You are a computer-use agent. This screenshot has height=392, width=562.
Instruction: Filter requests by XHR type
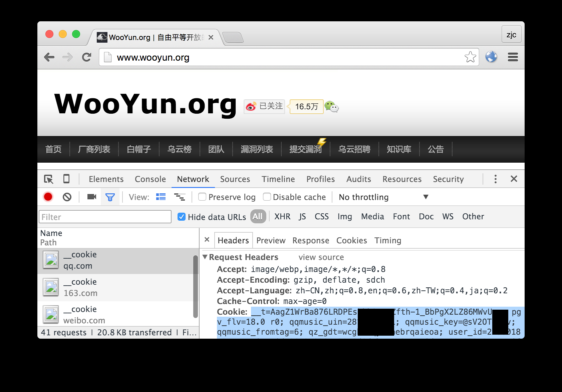[282, 216]
